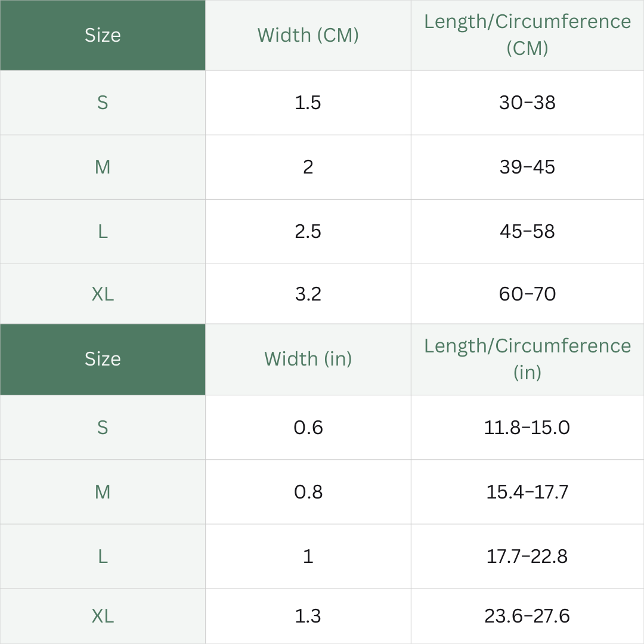Click the green Size header in CM table
This screenshot has height=644, width=644.
click(103, 35)
